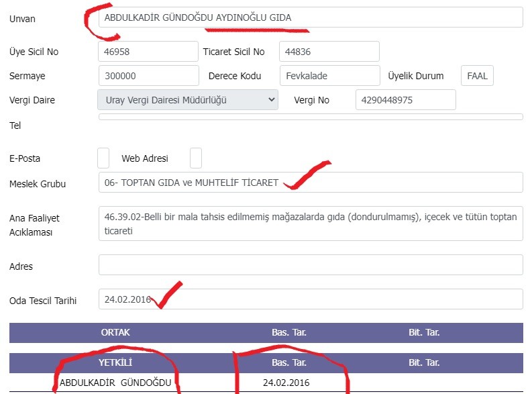
Task: Click the Vergi Daire label
Action: pyautogui.click(x=32, y=100)
